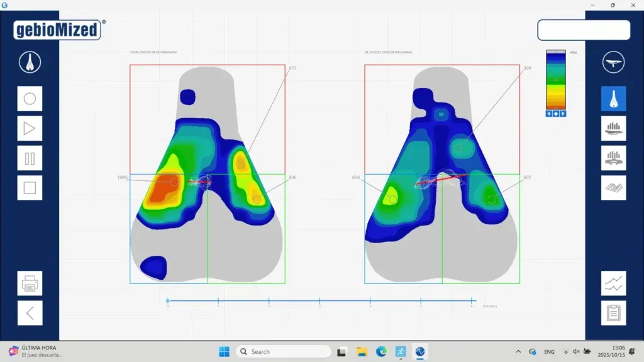Open the pressure distribution vehicle chart view

click(x=613, y=158)
